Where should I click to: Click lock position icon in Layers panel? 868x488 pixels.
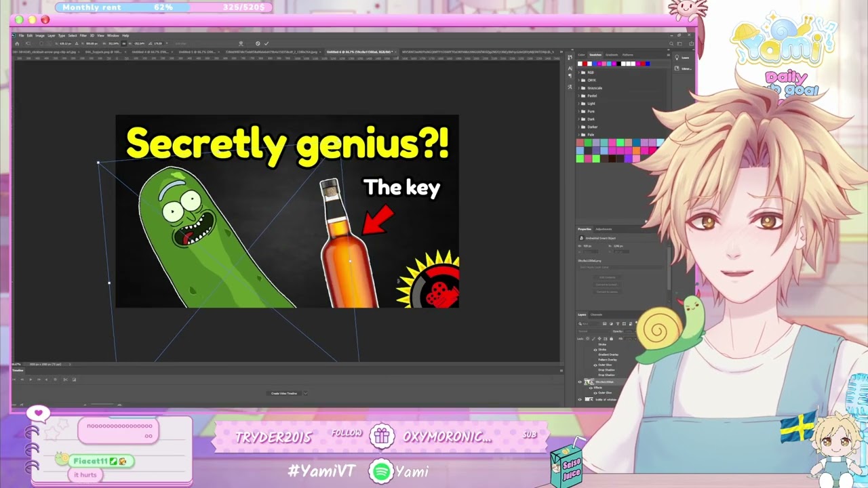click(599, 339)
